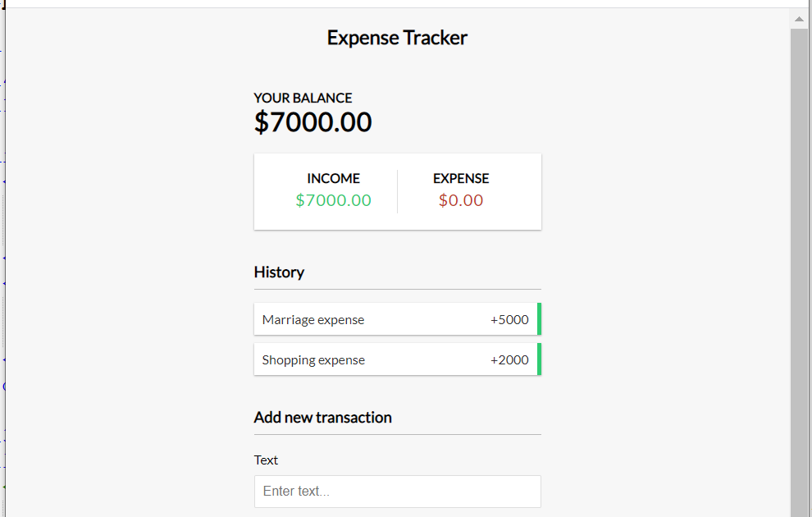Click the INCOME label

333,178
